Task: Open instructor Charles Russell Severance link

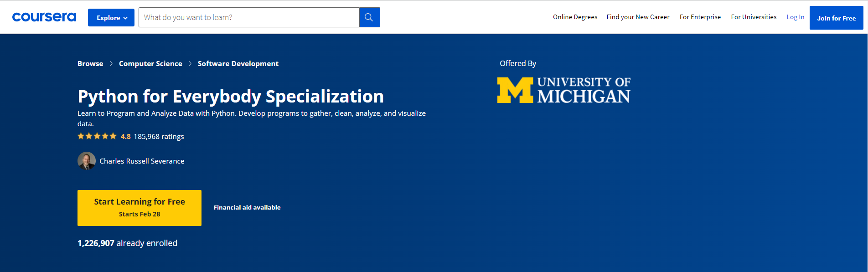Action: [x=142, y=161]
